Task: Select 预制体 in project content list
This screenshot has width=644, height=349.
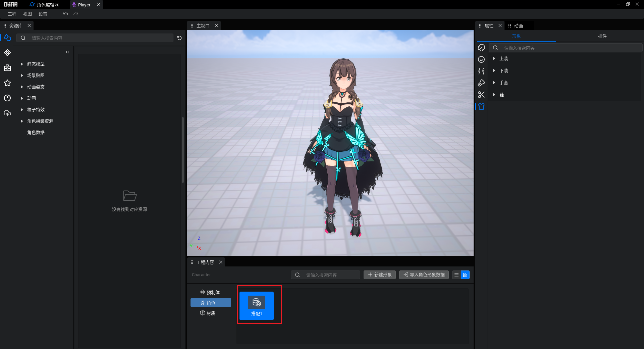Action: tap(210, 292)
